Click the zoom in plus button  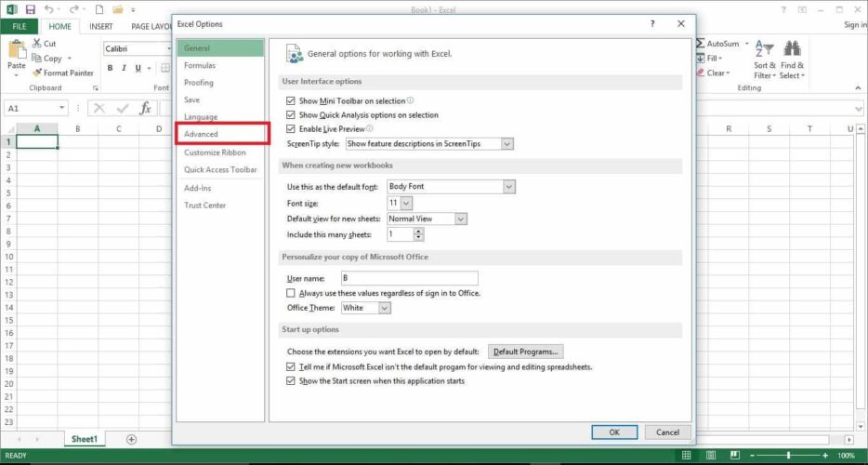(825, 456)
